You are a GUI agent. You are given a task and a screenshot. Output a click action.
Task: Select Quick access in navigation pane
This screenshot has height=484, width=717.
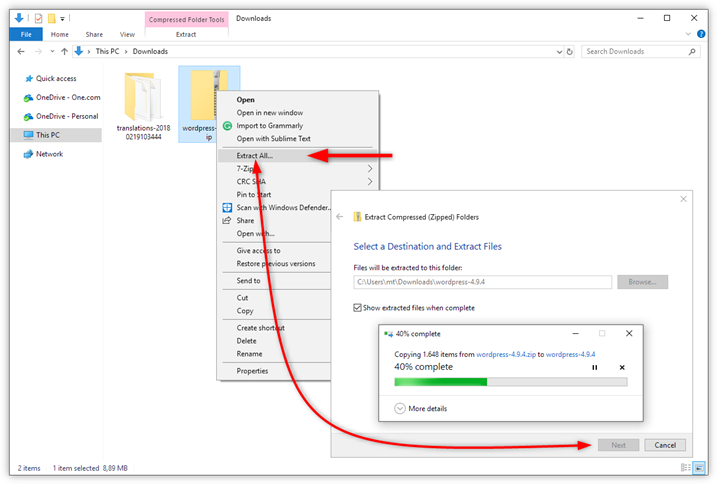56,79
